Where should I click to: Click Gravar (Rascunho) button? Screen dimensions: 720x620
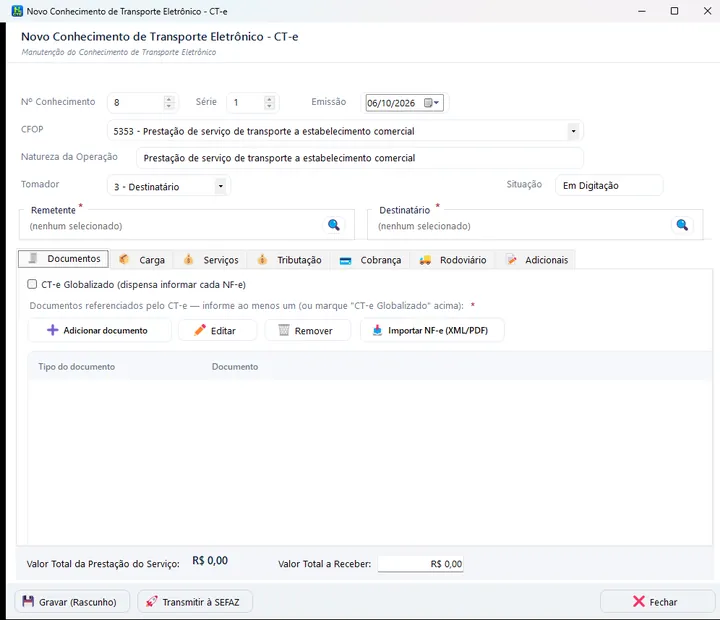(x=72, y=602)
